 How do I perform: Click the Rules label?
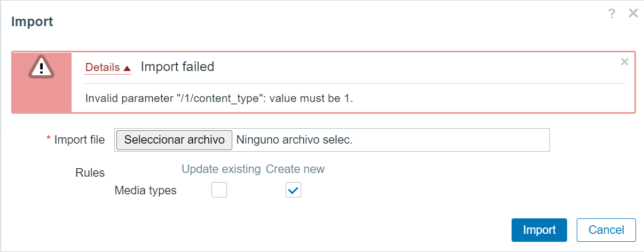90,172
